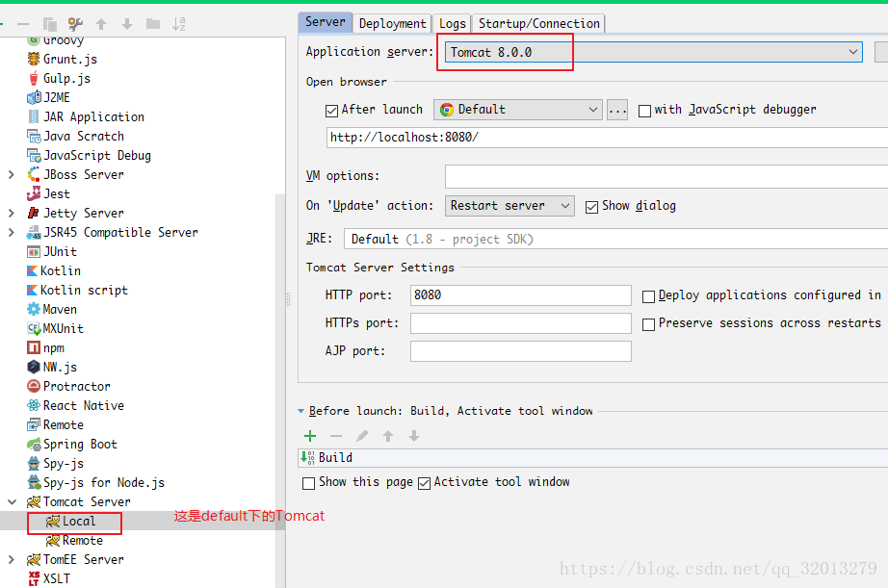Viewport: 888px width, 588px height.
Task: Click the VM options field
Action: pyautogui.click(x=666, y=176)
